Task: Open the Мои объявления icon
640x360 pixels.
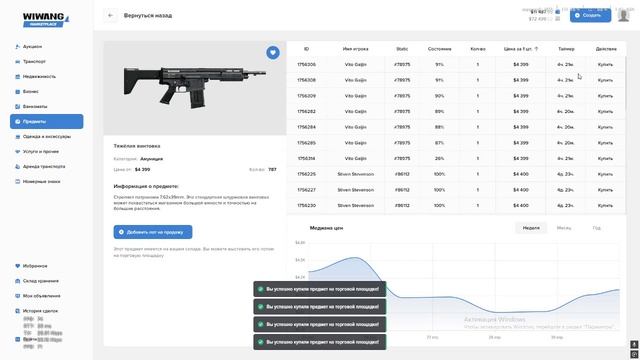Action: point(18,296)
